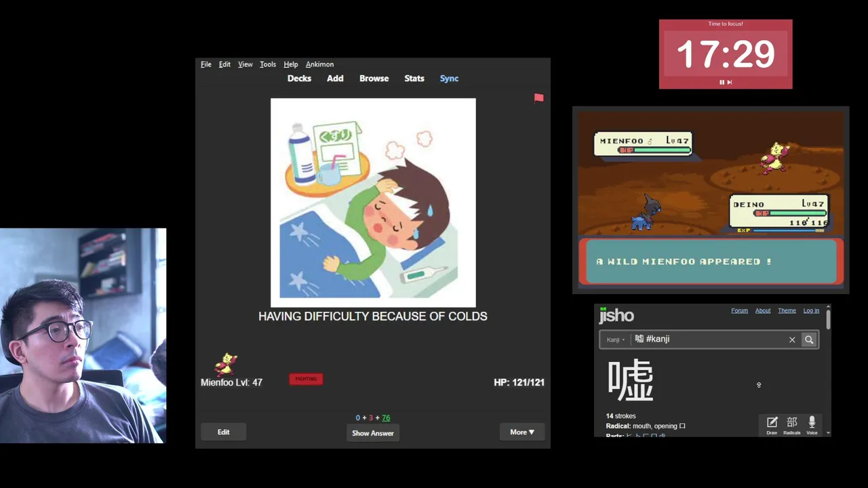868x488 pixels.
Task: Click the red Fighting type badge
Action: (x=306, y=379)
